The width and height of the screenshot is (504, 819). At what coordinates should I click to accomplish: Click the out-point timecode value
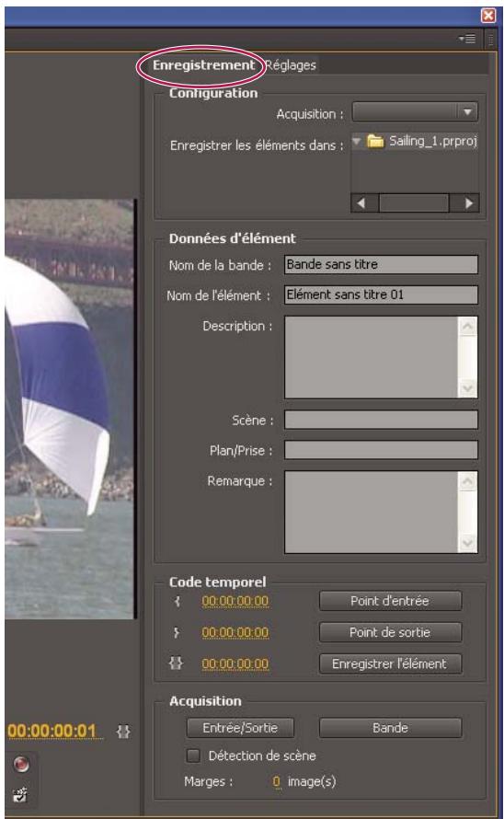(x=235, y=632)
